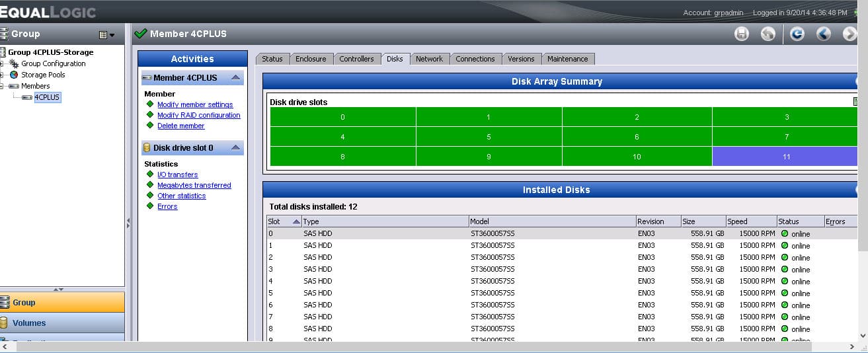Click the Group icon in bottom navigation
This screenshot has height=353, width=868.
point(5,302)
